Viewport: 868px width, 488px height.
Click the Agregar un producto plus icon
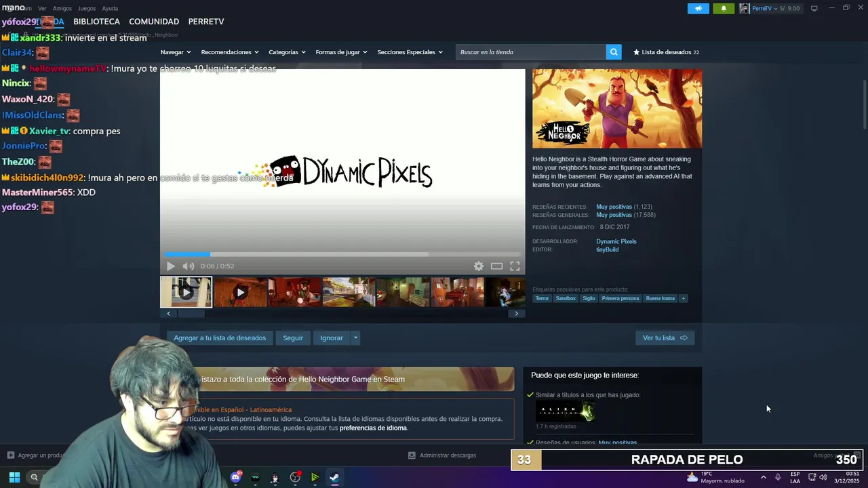[x=10, y=455]
